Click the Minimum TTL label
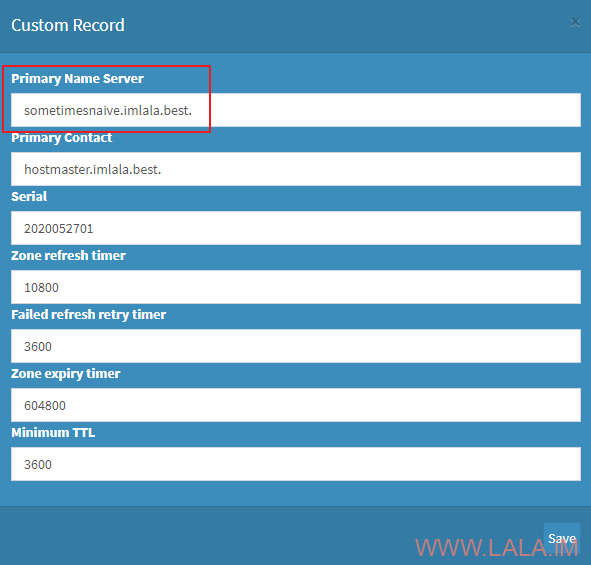Screen dimensions: 591x565 pos(53,432)
